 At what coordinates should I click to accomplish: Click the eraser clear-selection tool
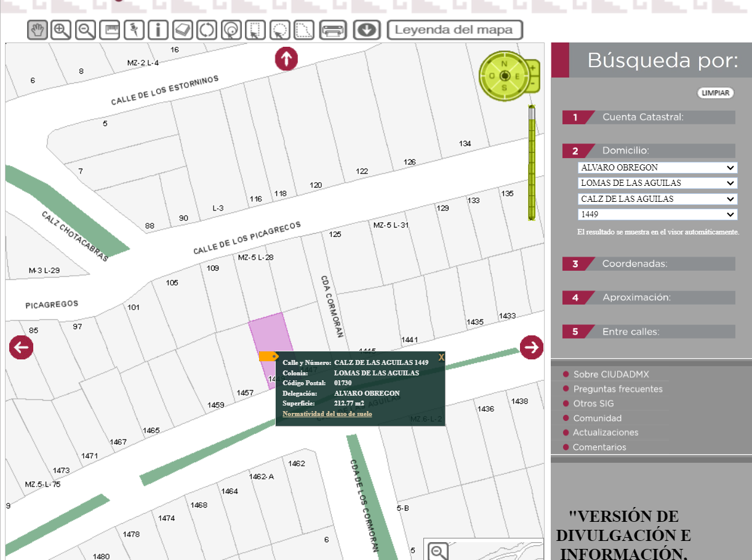183,30
